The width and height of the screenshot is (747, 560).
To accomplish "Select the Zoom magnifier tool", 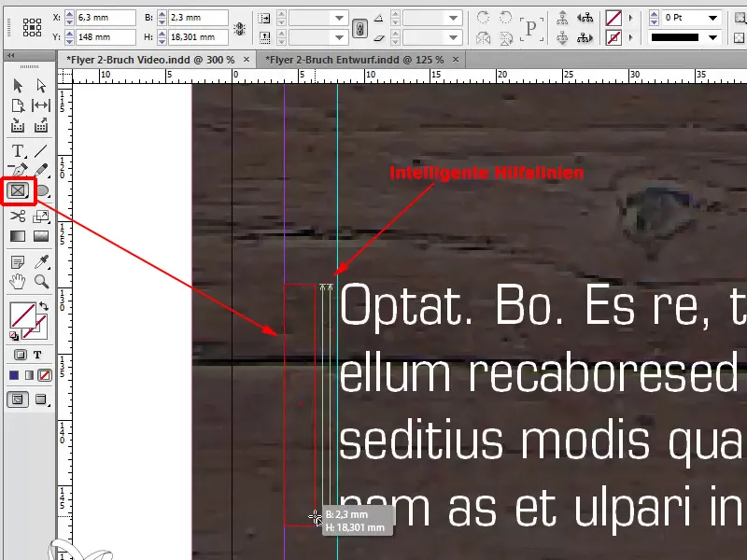I will (x=41, y=282).
